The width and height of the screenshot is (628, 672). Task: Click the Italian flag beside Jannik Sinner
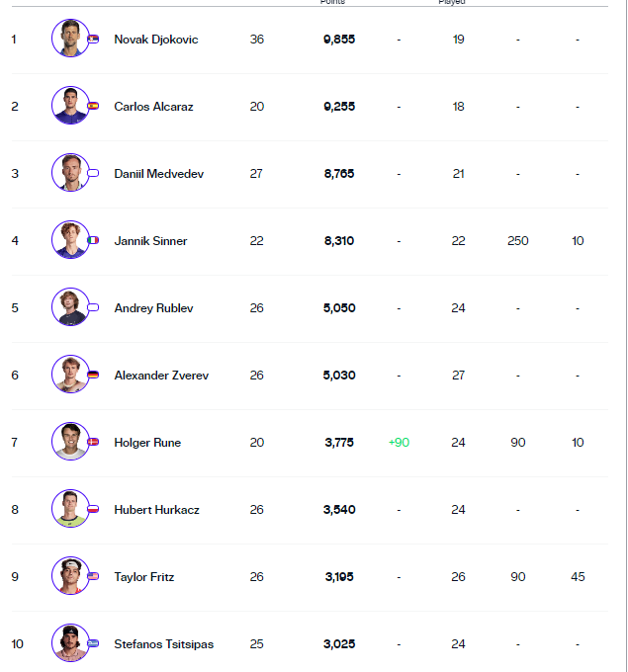[93, 240]
